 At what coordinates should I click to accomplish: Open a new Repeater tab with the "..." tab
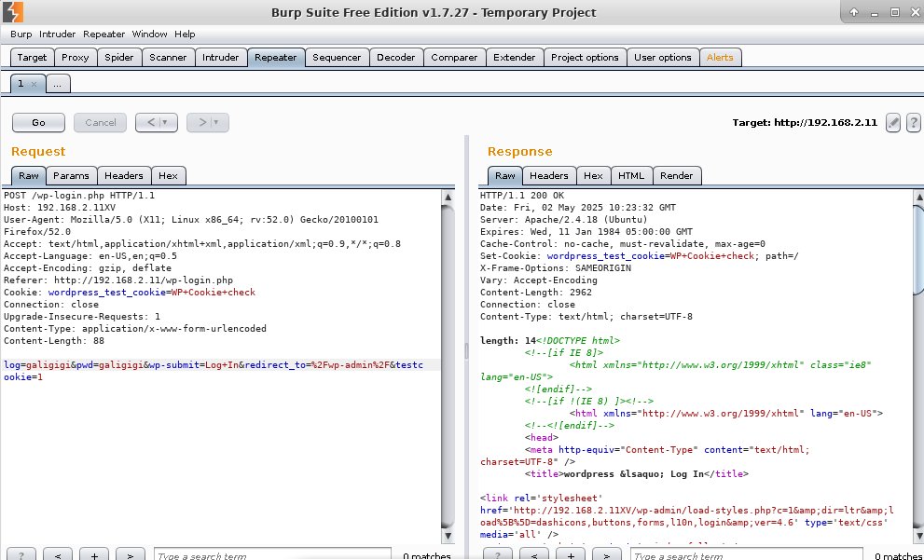point(58,84)
